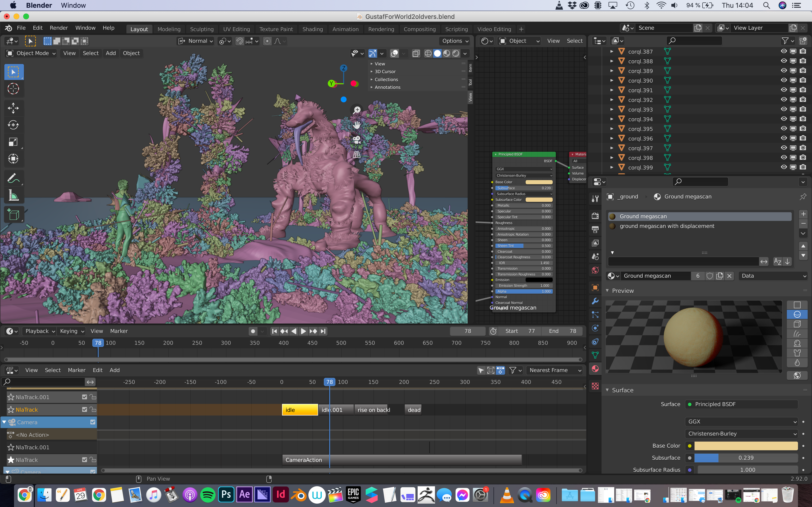Open the Render menu

[x=59, y=28]
